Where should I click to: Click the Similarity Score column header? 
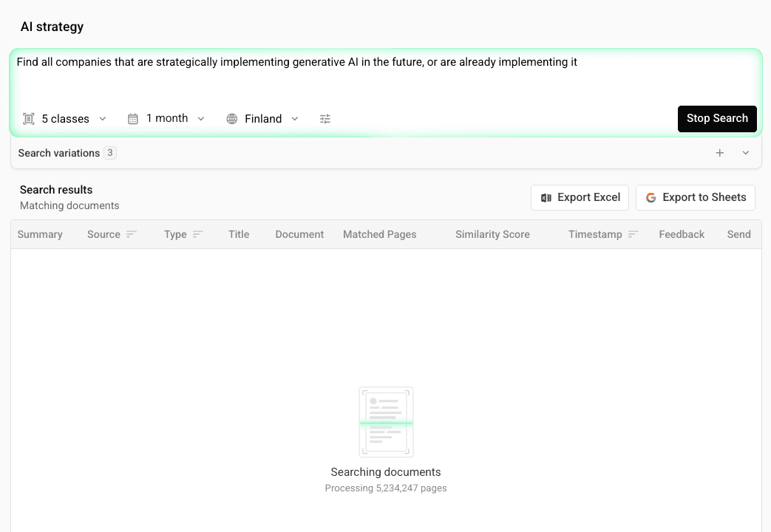[492, 234]
